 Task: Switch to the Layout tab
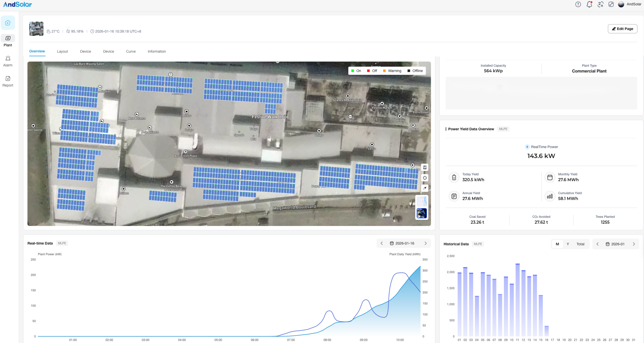[62, 52]
